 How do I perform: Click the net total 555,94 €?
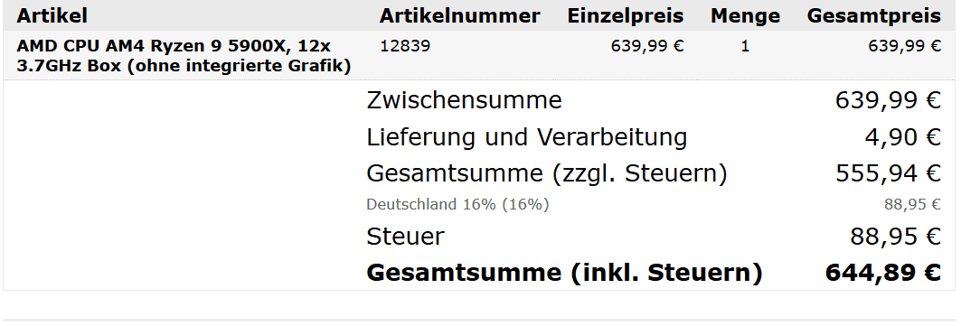(888, 173)
